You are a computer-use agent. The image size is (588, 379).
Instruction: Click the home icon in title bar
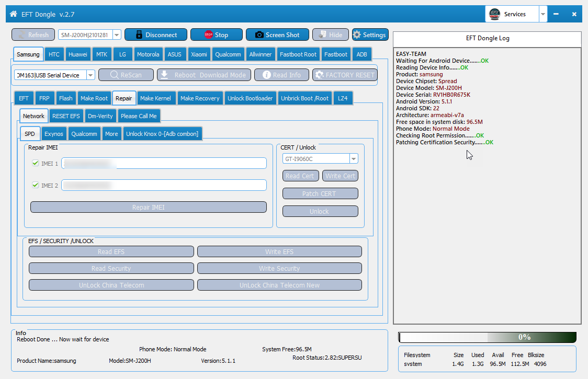[14, 14]
